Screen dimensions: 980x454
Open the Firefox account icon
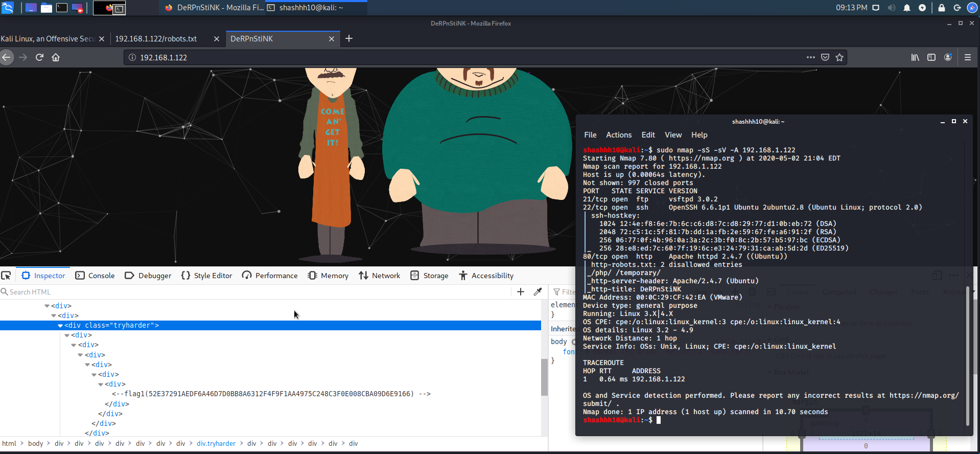coord(948,57)
